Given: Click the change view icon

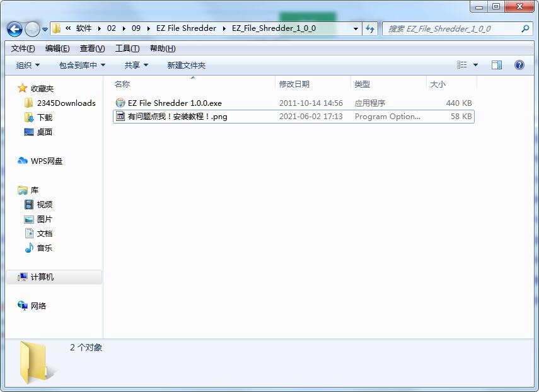Looking at the screenshot, I should click(x=461, y=65).
